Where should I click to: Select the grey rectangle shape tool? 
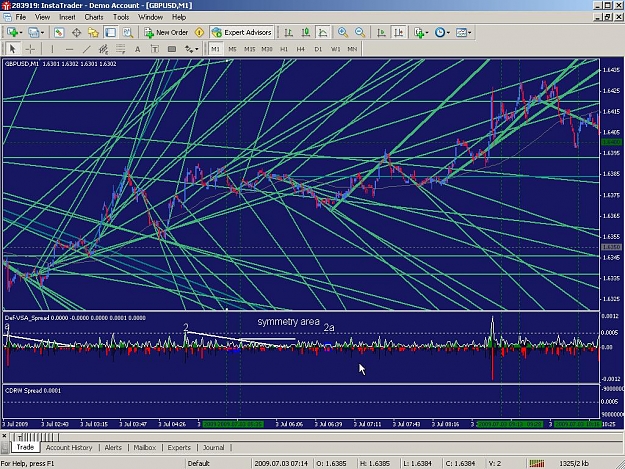(x=172, y=49)
